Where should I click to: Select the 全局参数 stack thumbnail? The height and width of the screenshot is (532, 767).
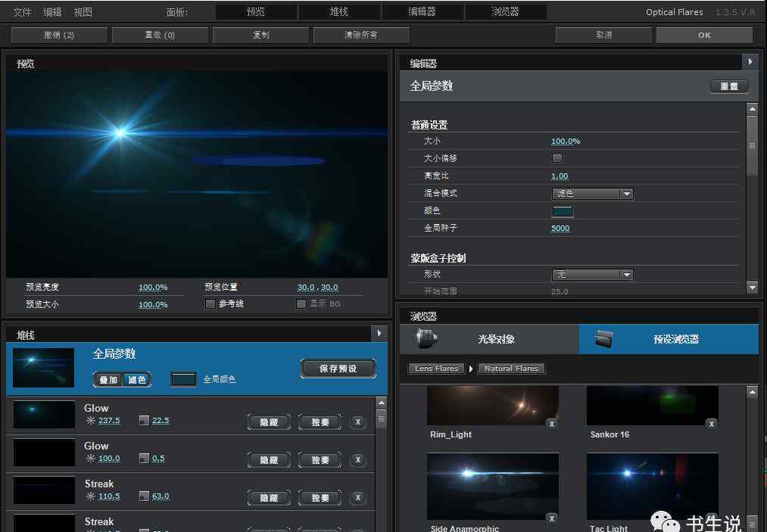[43, 368]
